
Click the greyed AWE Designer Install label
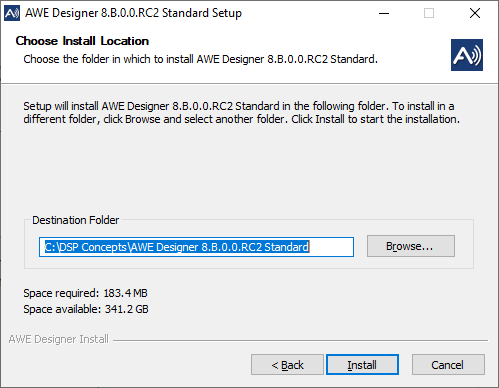coord(59,339)
